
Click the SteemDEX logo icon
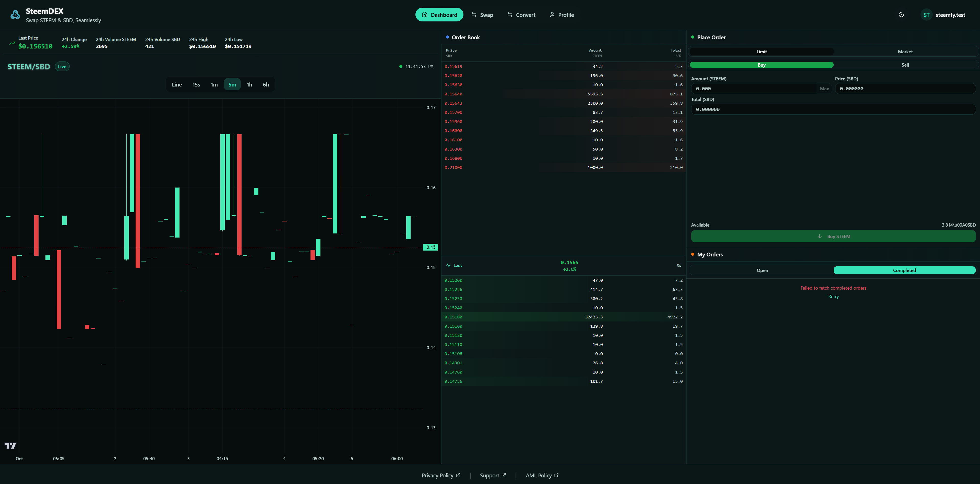15,15
